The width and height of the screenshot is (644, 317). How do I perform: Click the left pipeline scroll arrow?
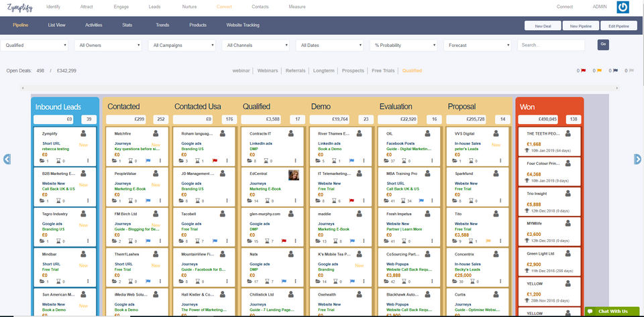point(7,159)
